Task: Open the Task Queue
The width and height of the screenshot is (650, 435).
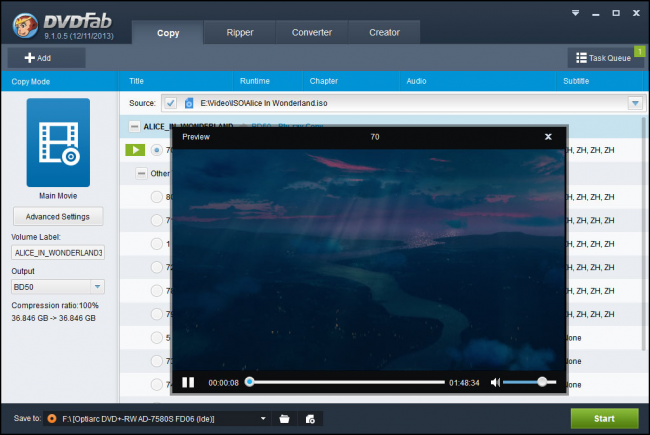Action: pos(604,58)
